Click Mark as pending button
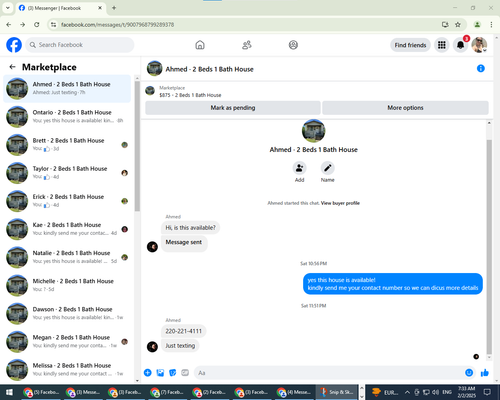This screenshot has height=400, width=500. 233,108
